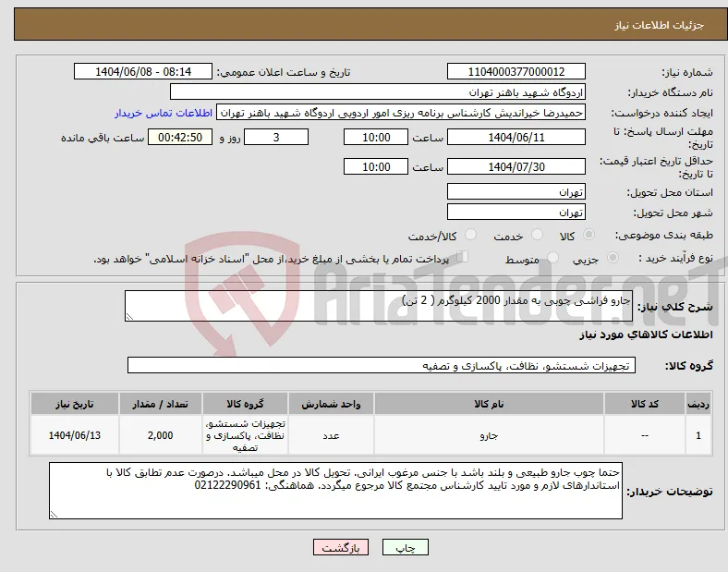Click the واحد شمارش column header
Viewport: 728px width, 572px height.
(331, 404)
